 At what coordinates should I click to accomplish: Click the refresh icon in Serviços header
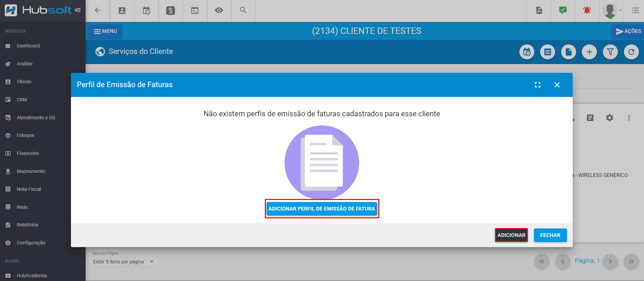[631, 52]
